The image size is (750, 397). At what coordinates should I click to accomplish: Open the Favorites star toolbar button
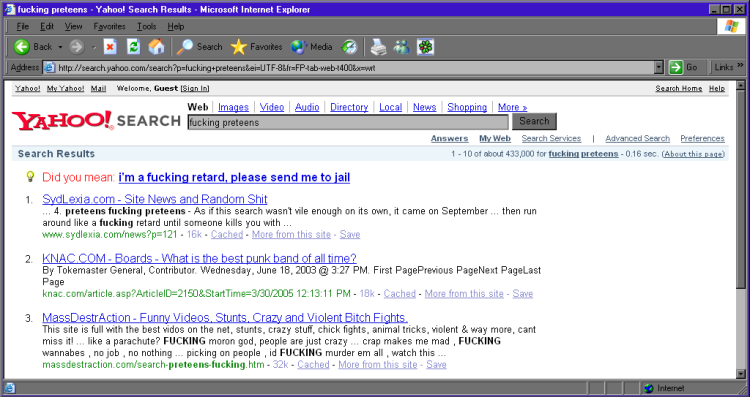tap(256, 47)
